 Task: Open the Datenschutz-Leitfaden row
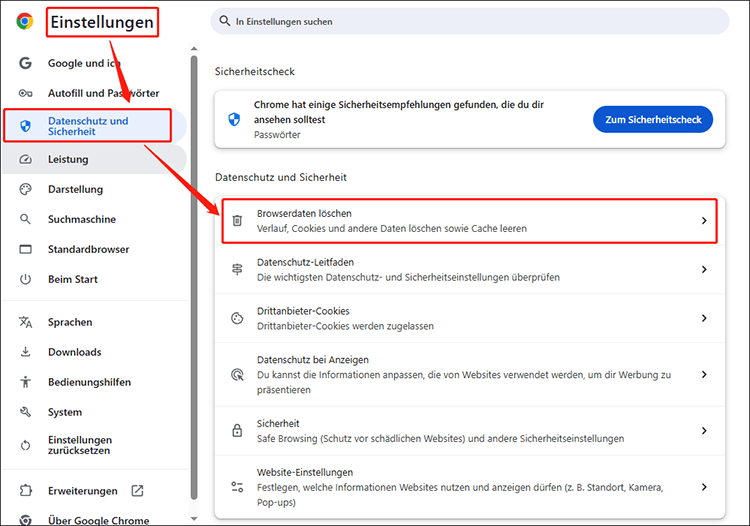[470, 269]
